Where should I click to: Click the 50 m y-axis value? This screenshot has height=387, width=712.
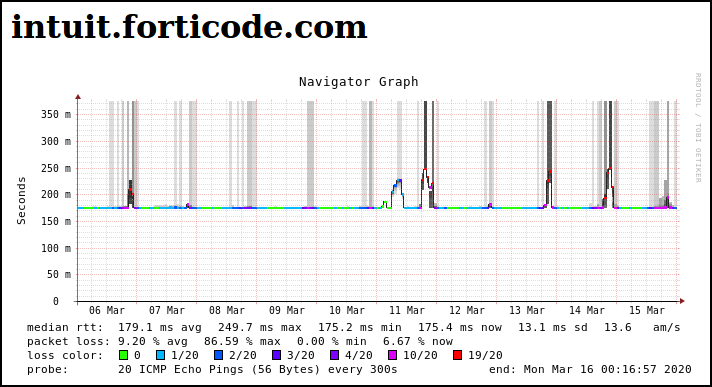59,274
